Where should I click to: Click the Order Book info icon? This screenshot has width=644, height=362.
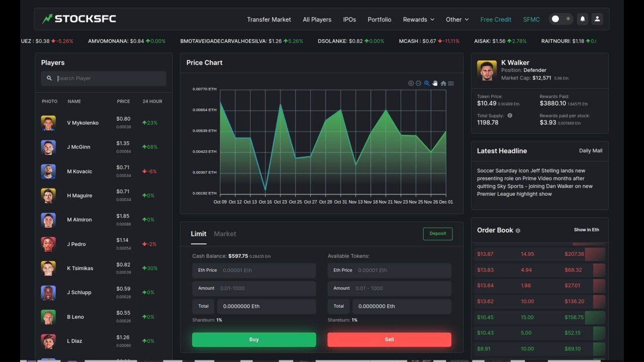[518, 231]
